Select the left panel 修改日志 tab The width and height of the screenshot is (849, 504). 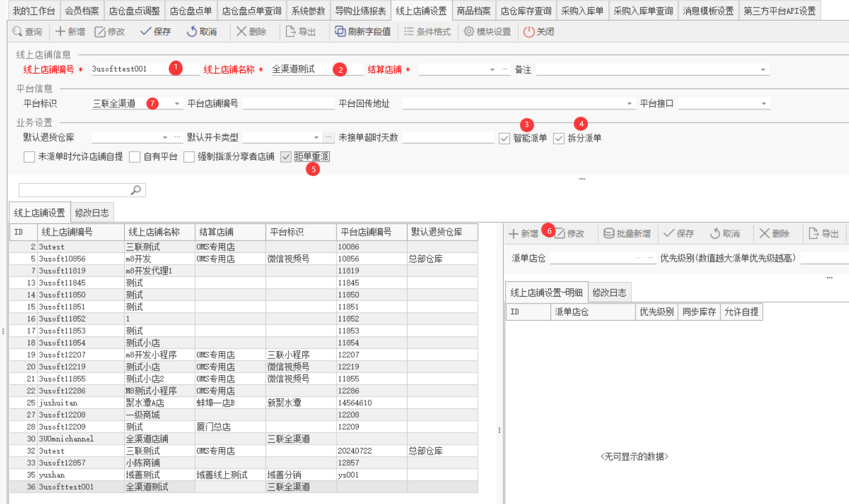tap(92, 213)
